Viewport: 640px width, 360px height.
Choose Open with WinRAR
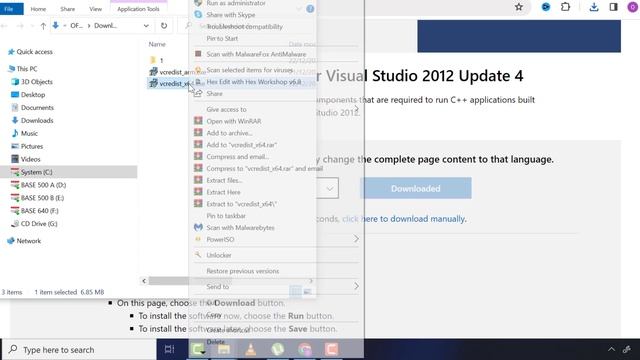click(x=233, y=121)
